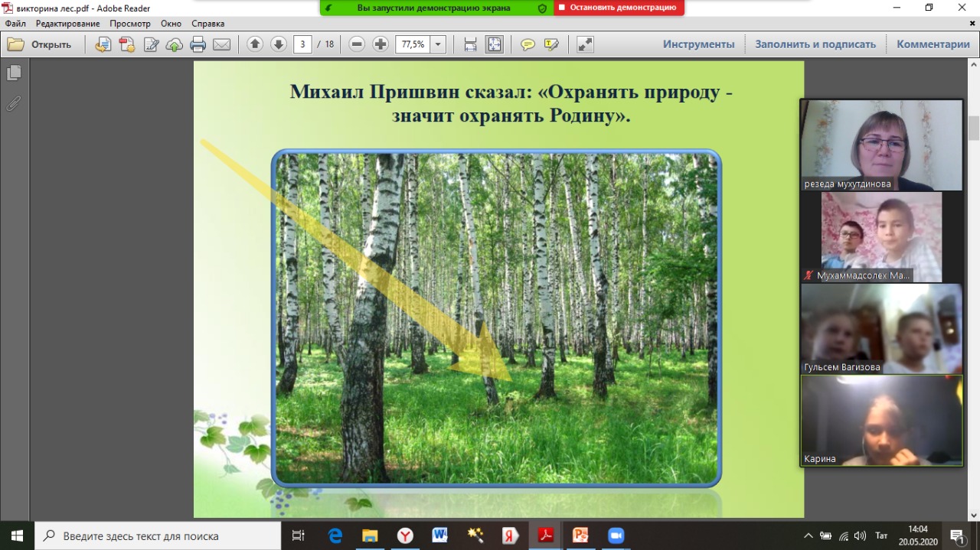Toggle fit-to-width scrolling mode
This screenshot has width=980, height=550.
[x=471, y=44]
